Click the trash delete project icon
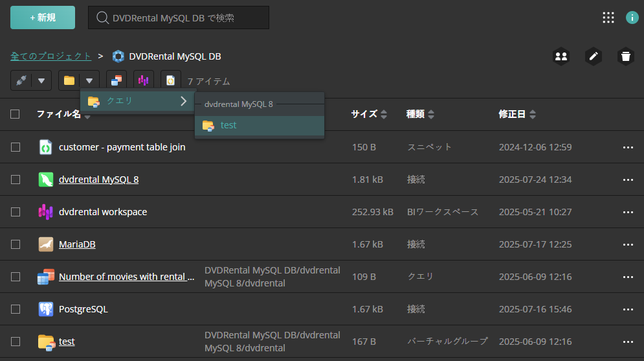 pyautogui.click(x=625, y=56)
